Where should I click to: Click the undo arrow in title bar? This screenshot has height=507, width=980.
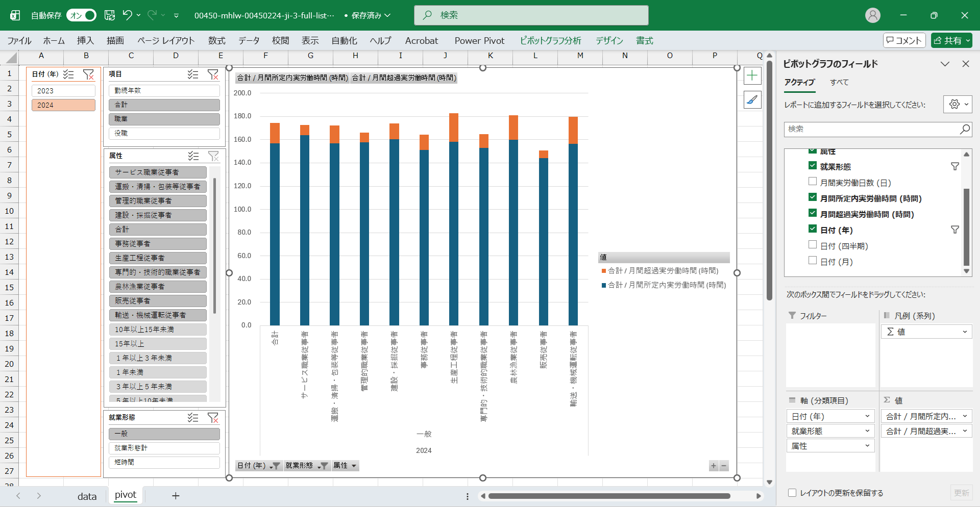(127, 15)
